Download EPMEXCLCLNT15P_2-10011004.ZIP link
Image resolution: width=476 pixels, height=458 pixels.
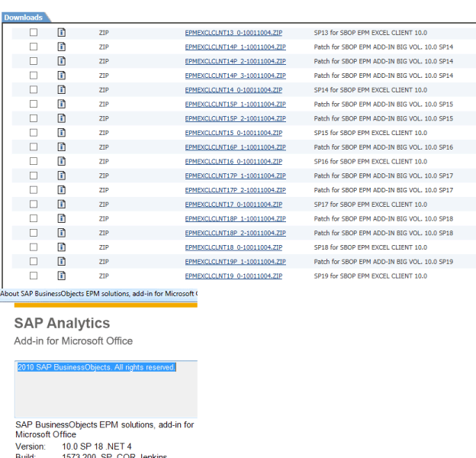point(235,118)
